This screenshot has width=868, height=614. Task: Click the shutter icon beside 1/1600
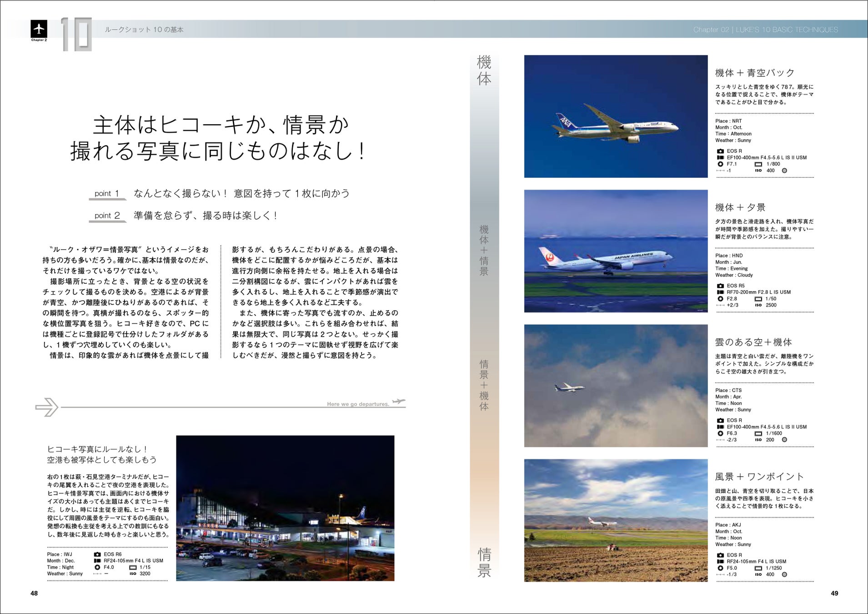758,433
